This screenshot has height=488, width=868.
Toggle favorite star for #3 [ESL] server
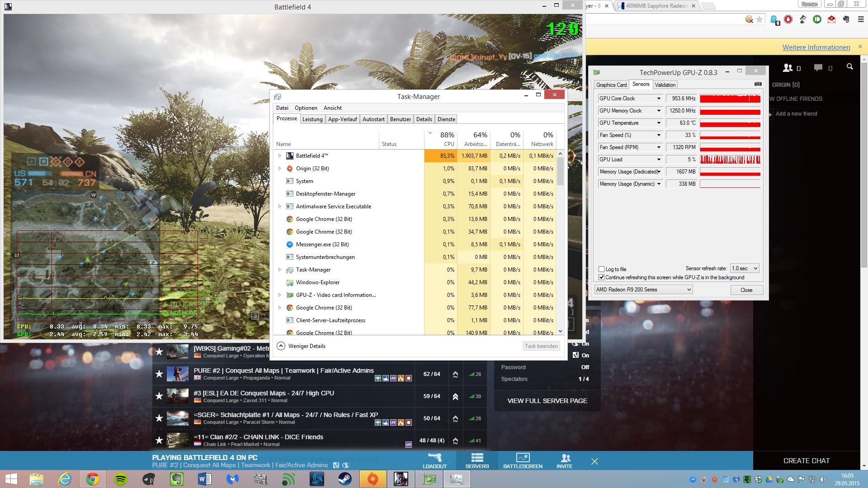point(159,396)
